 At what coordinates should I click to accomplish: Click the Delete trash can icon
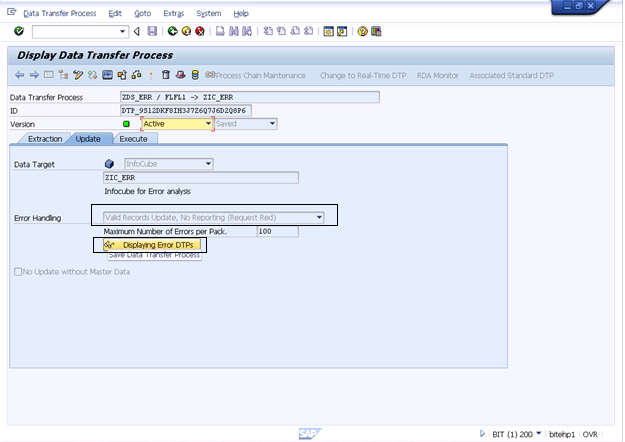click(166, 75)
